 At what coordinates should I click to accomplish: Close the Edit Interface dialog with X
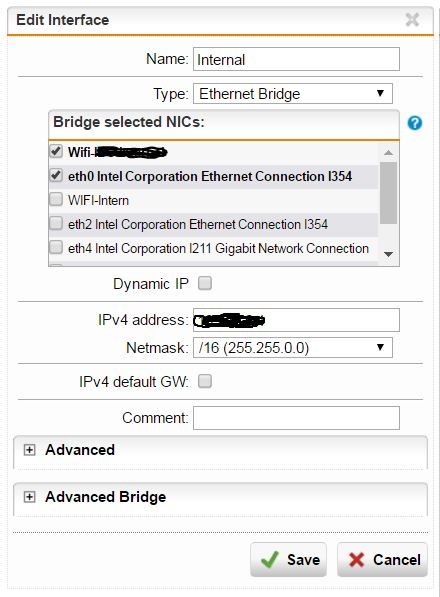tap(412, 19)
